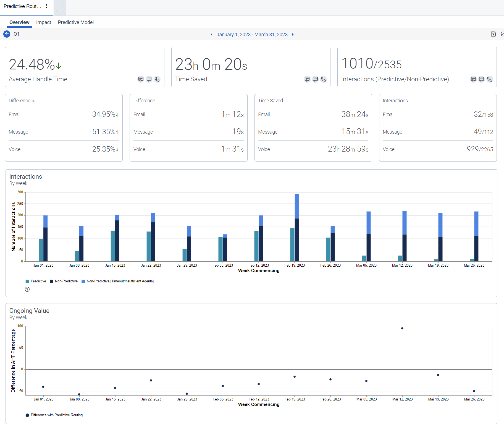Select the message icon on the Interactions card
The width and height of the screenshot is (504, 424).
482,79
